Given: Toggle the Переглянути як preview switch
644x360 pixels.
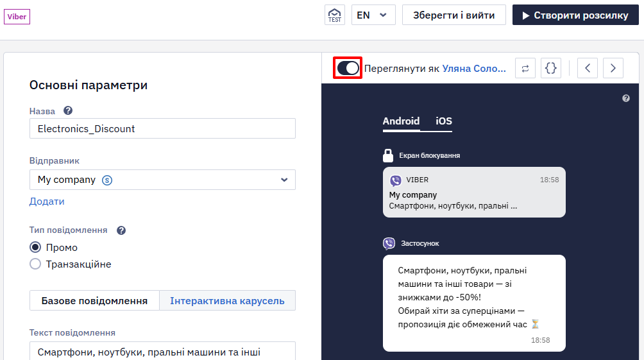Looking at the screenshot, I should pyautogui.click(x=348, y=68).
